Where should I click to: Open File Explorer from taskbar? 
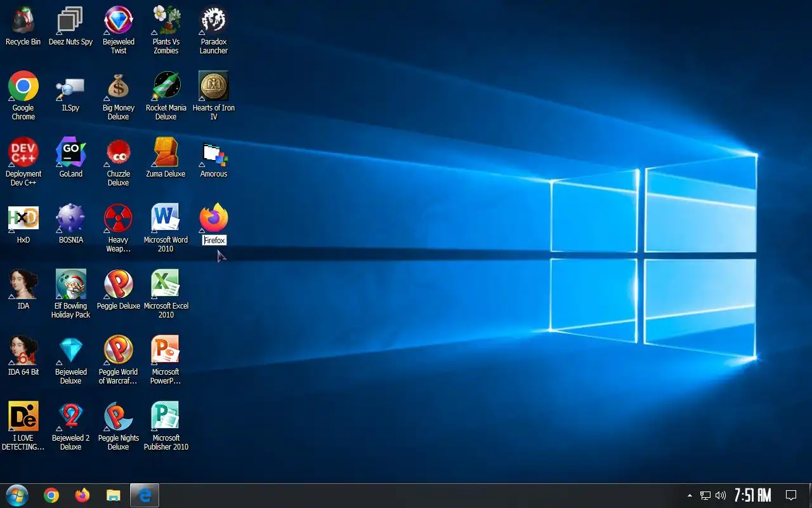(114, 495)
